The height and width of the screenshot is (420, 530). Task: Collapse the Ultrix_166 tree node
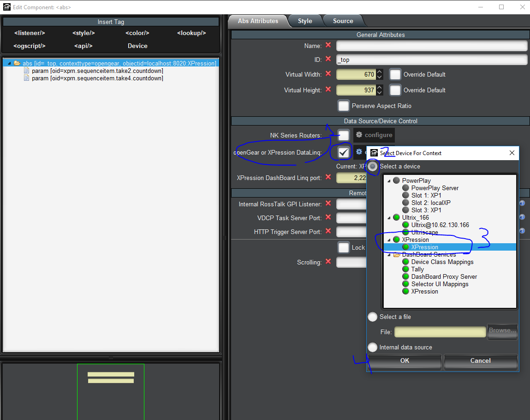(x=388, y=217)
